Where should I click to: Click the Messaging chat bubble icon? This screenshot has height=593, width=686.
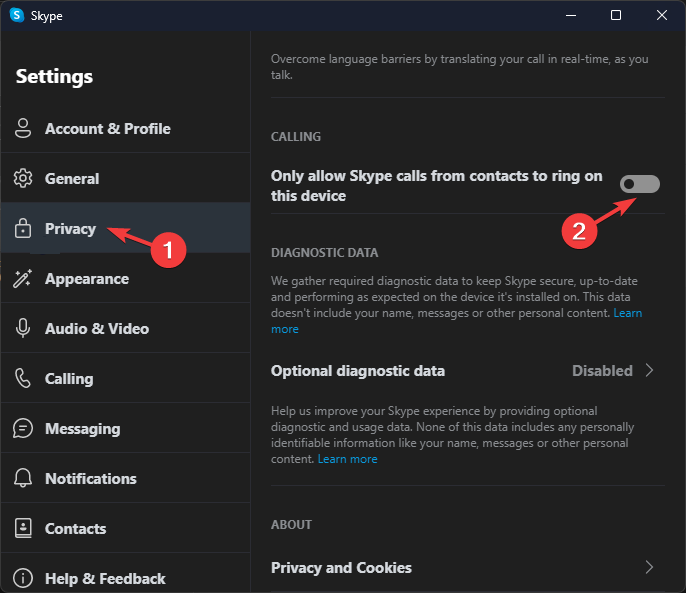pos(23,428)
